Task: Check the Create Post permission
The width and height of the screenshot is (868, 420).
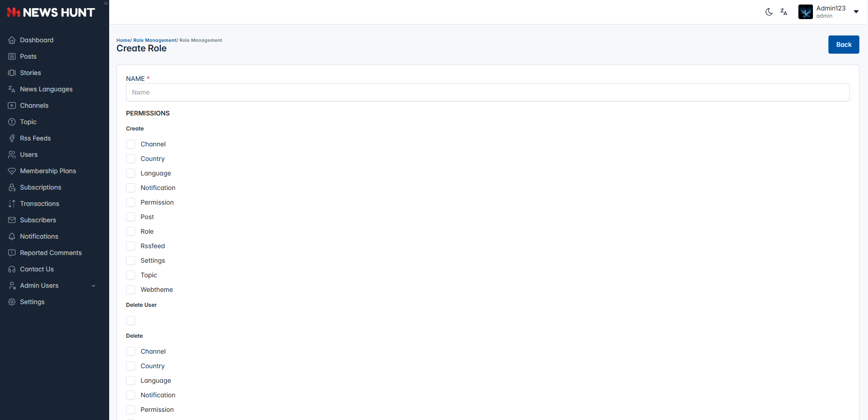Action: [131, 217]
